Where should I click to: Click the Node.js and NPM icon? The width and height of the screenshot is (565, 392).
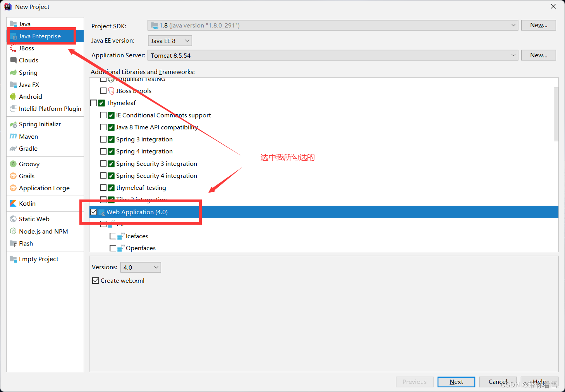coord(13,231)
